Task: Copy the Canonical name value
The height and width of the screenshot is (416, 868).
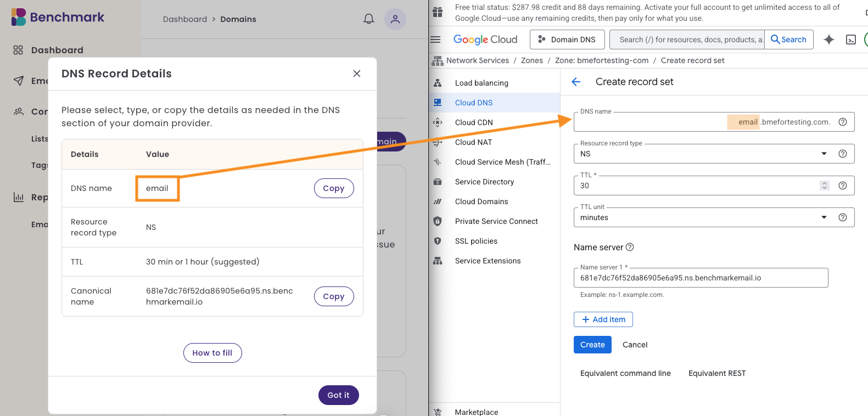Action: [x=334, y=296]
